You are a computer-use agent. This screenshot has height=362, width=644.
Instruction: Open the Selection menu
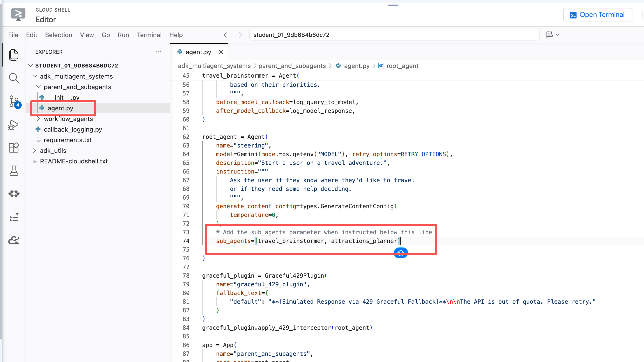point(59,35)
